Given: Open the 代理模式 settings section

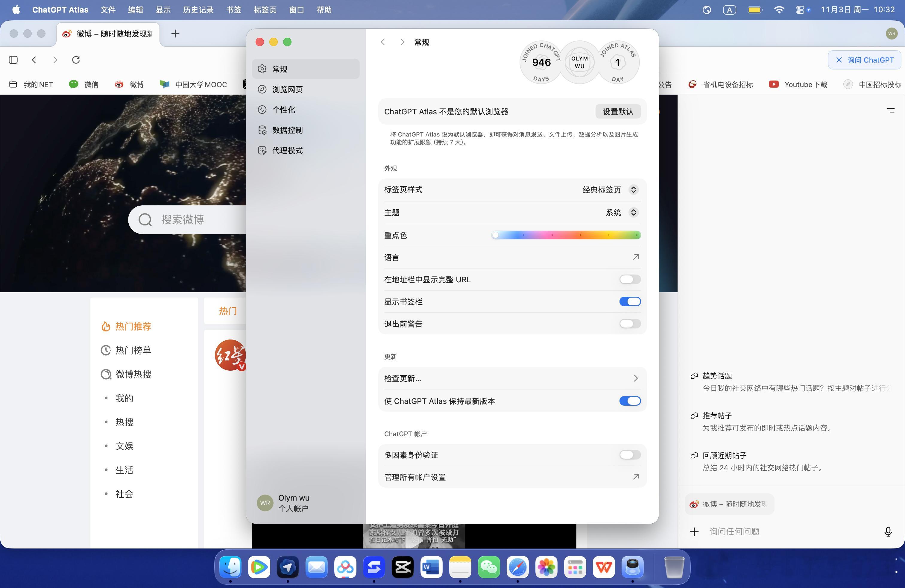Looking at the screenshot, I should pyautogui.click(x=287, y=151).
